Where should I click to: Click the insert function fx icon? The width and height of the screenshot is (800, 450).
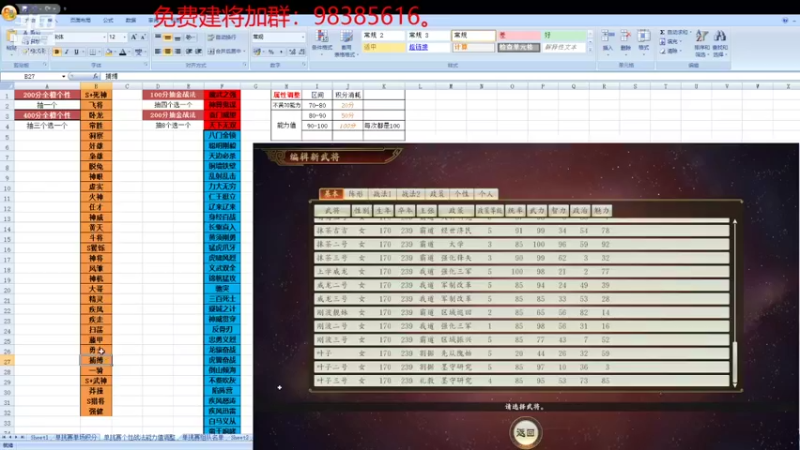(95, 77)
